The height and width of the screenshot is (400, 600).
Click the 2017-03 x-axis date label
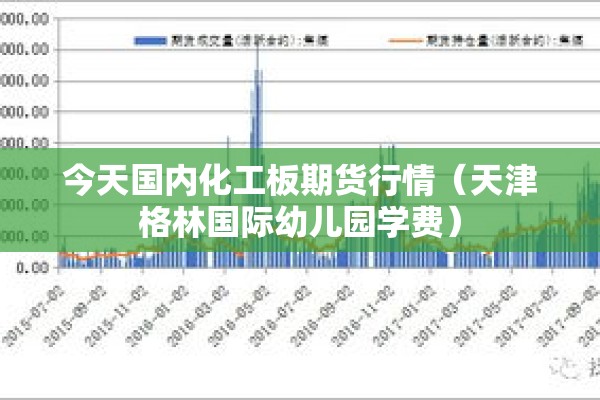[x=445, y=317]
